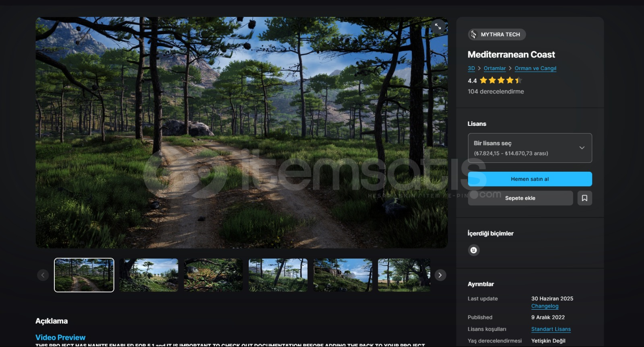644x347 pixels.
Task: Click the 'Lisans' section heading
Action: tap(477, 124)
